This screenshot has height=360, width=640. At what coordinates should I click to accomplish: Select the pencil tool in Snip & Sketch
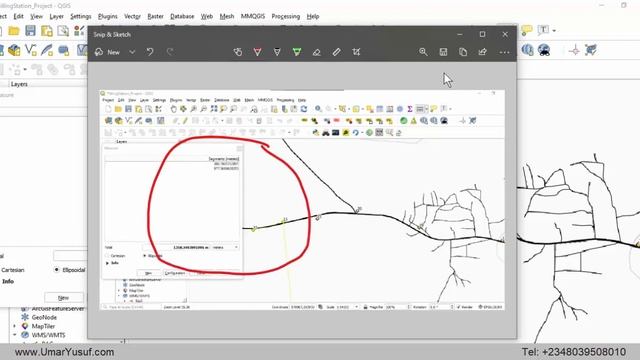pyautogui.click(x=277, y=52)
